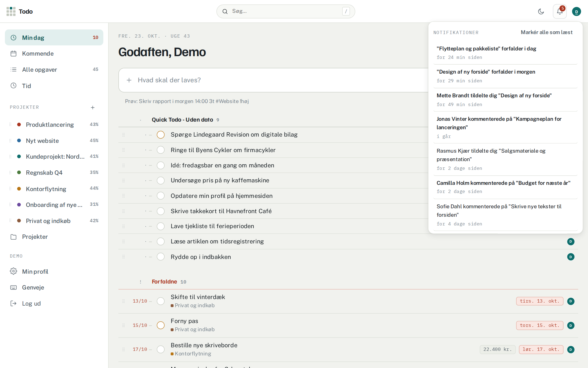
Task: Add a new project with plus icon
Action: click(x=93, y=107)
